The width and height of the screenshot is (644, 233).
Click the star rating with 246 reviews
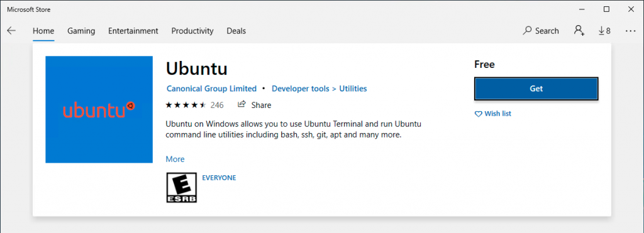tap(194, 105)
